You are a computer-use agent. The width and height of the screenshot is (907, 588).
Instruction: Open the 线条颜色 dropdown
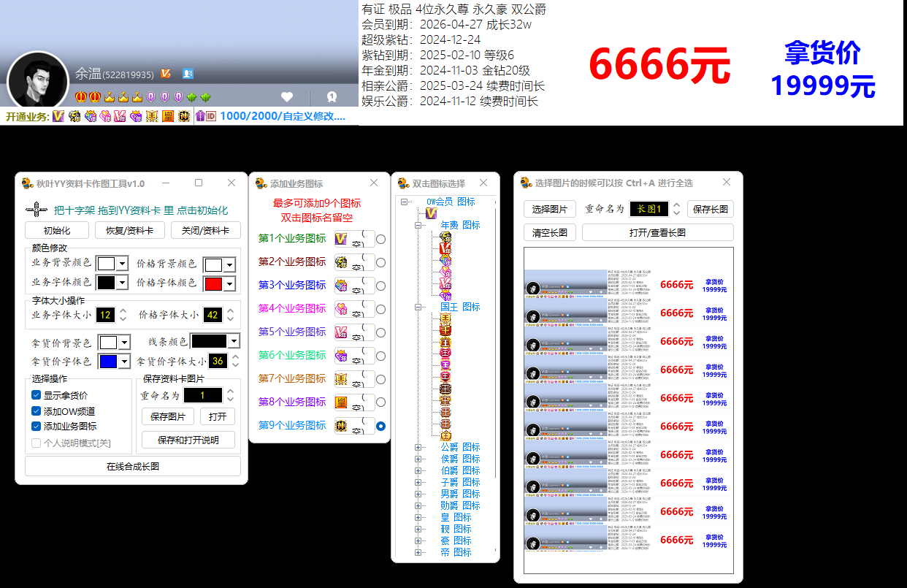click(x=234, y=341)
